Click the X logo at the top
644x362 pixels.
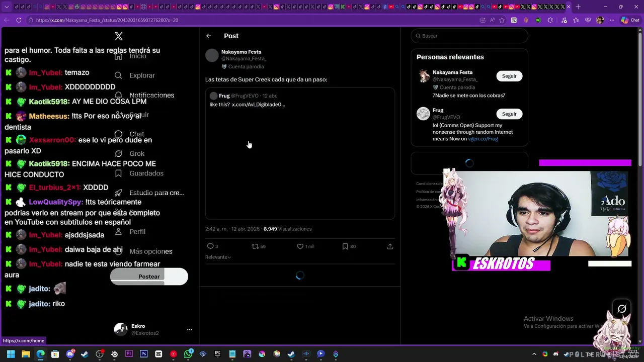(119, 36)
